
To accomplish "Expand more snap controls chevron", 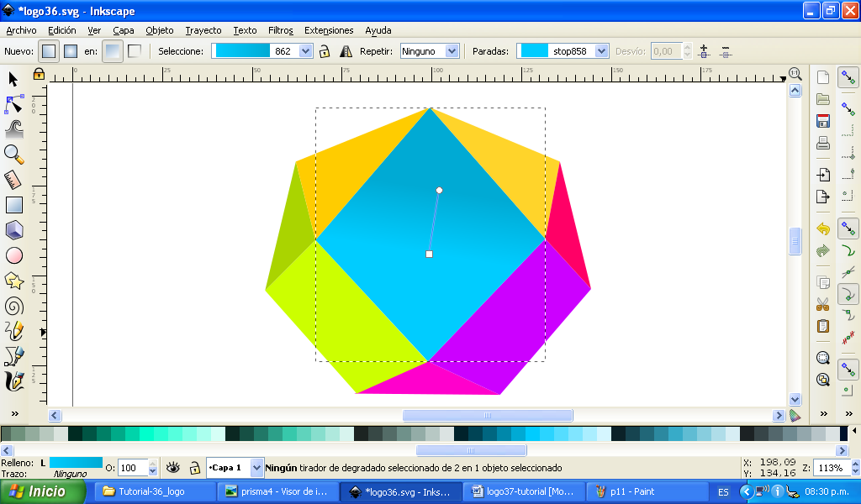I will pyautogui.click(x=849, y=413).
